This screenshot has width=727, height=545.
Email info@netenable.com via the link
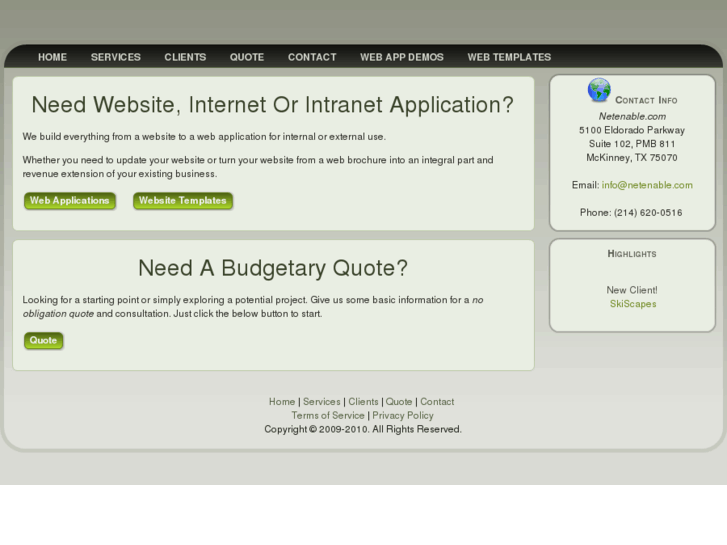click(x=647, y=185)
